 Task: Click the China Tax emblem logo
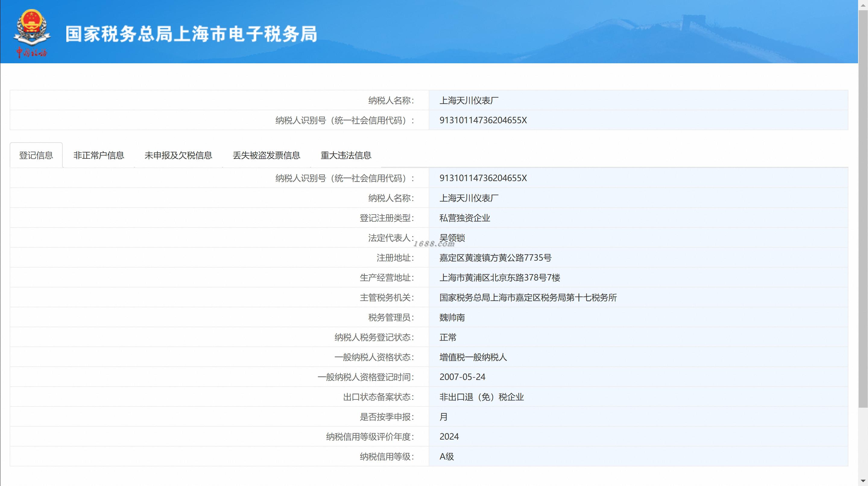click(32, 34)
